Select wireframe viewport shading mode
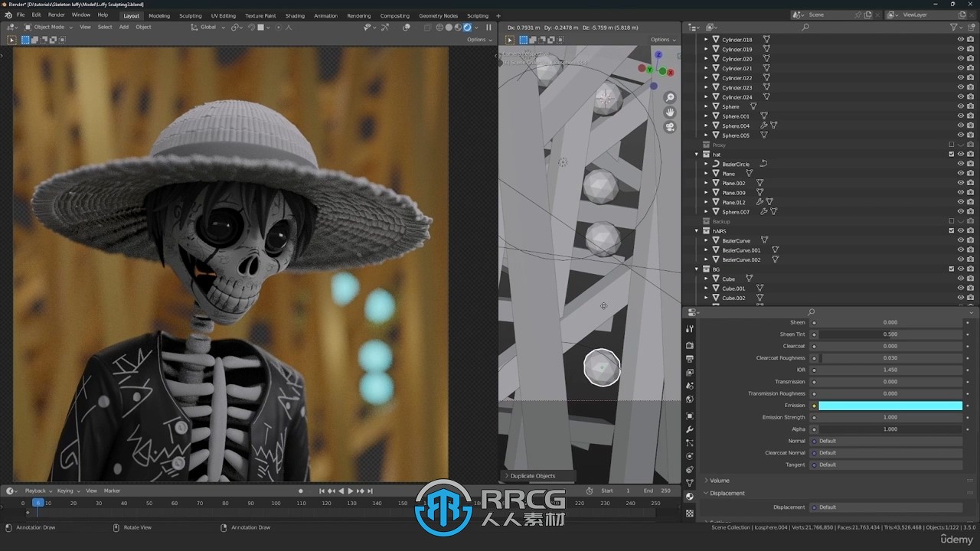Screen dimensions: 980x551 point(439,28)
